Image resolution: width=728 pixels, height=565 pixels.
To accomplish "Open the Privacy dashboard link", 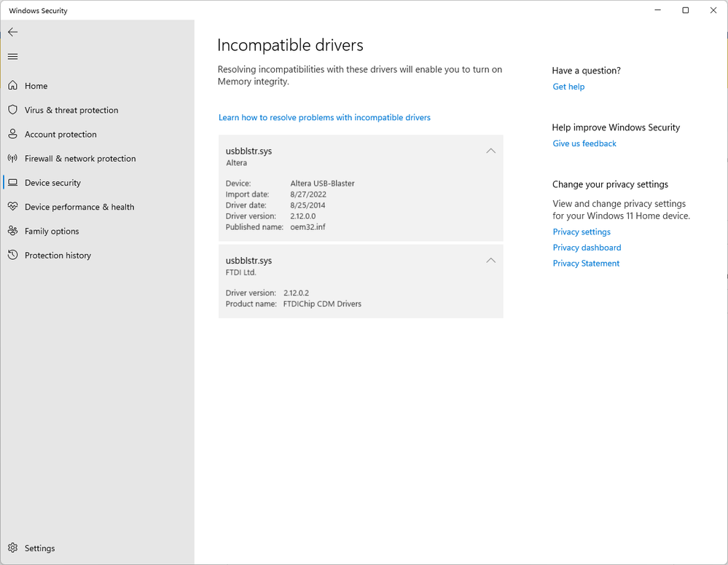I will 587,248.
